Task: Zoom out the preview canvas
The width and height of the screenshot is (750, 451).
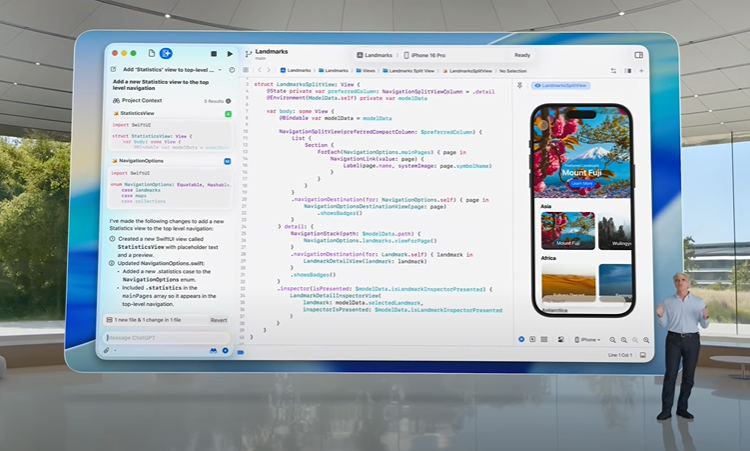Action: click(x=613, y=340)
